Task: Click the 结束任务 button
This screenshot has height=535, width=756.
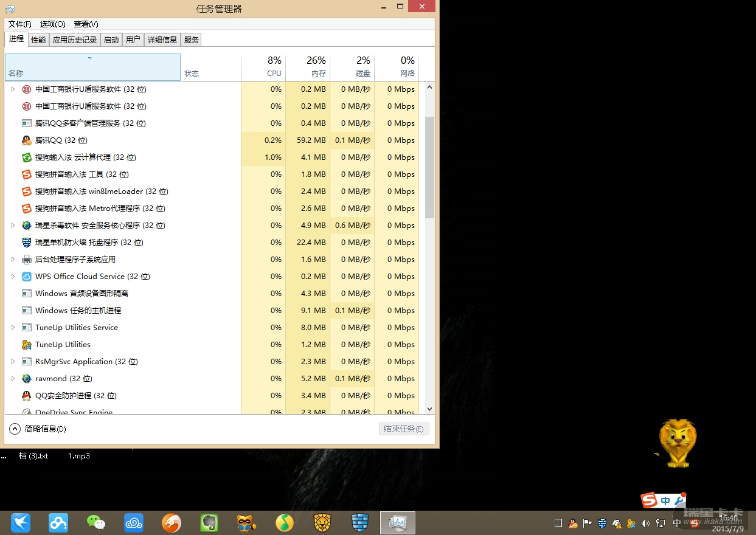Action: tap(404, 429)
